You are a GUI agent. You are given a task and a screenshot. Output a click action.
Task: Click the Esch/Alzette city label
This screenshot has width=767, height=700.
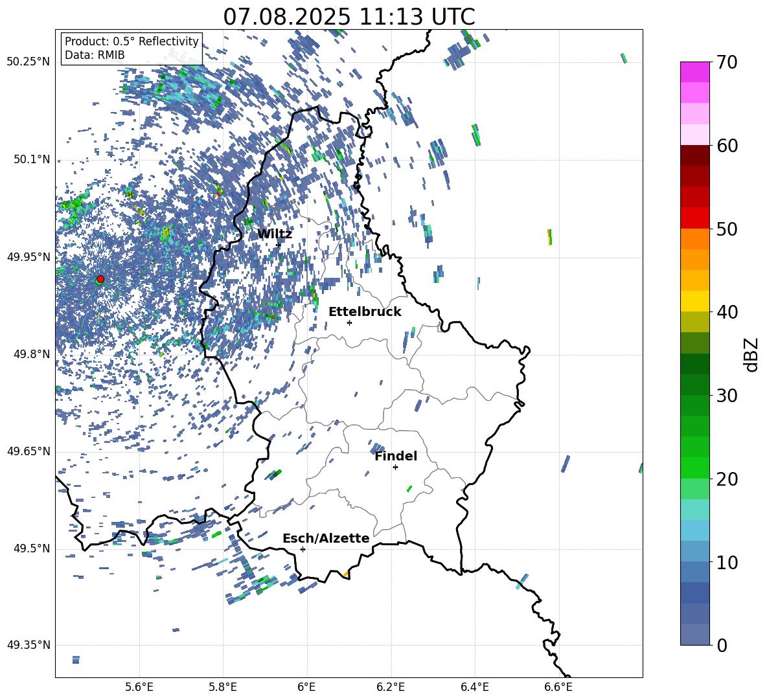pyautogui.click(x=326, y=538)
